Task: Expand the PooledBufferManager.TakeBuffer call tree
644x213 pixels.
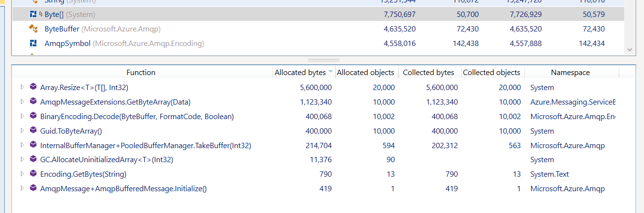Action: pyautogui.click(x=22, y=145)
